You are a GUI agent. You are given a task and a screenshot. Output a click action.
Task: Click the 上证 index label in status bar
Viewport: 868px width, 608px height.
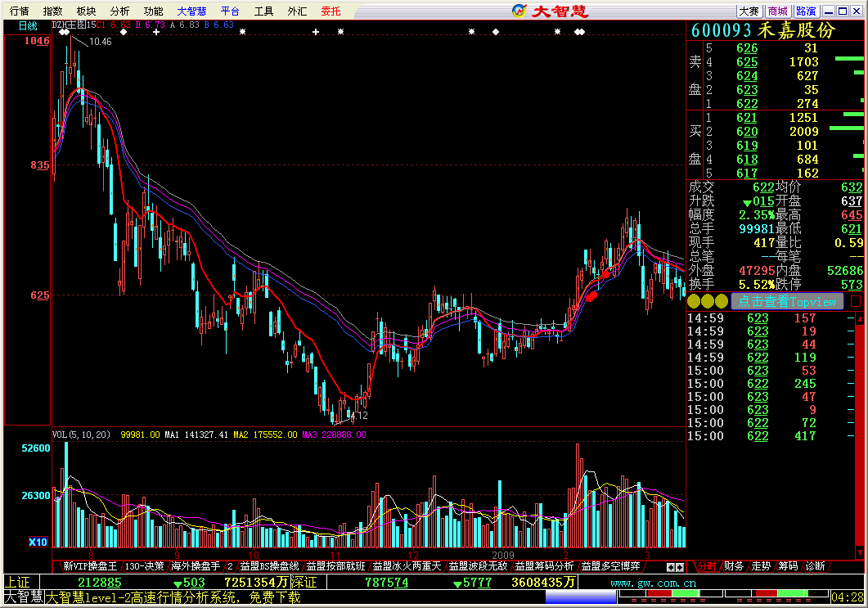click(17, 582)
